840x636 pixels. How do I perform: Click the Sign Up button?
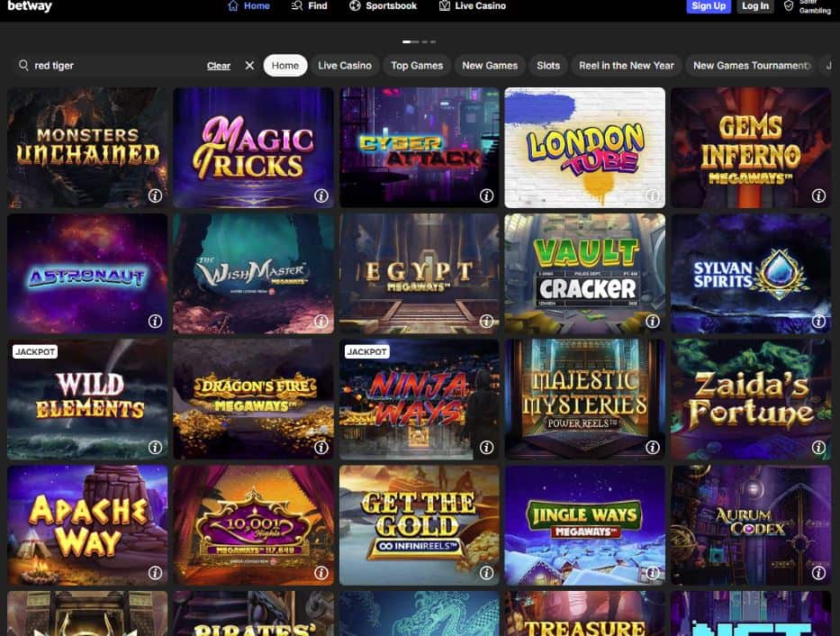(709, 6)
